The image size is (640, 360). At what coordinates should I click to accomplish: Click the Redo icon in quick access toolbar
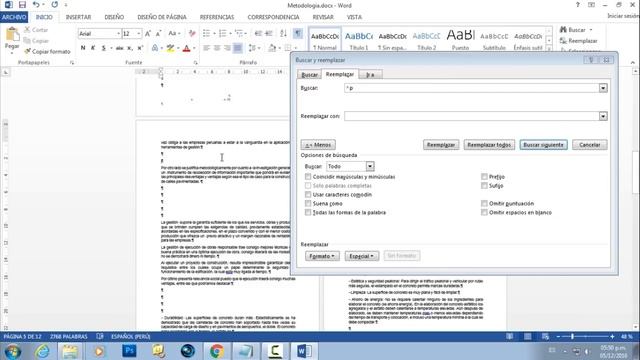click(x=55, y=5)
